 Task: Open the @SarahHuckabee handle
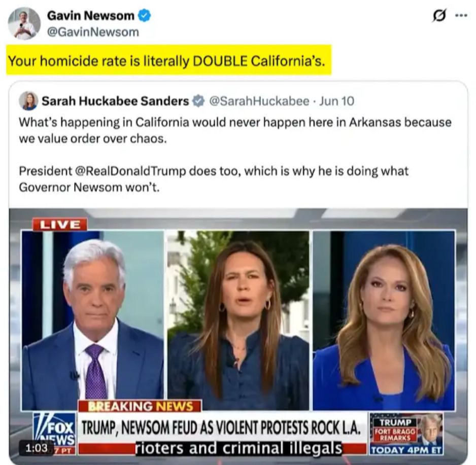click(x=259, y=101)
